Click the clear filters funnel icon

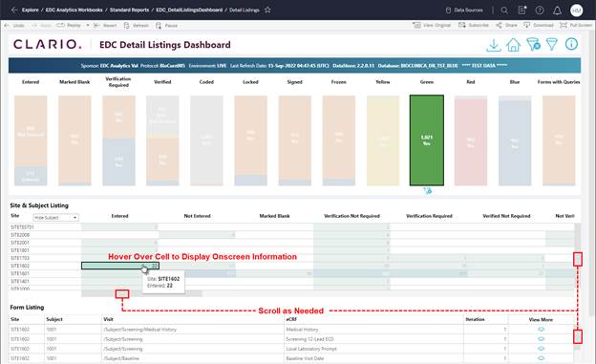click(x=533, y=45)
